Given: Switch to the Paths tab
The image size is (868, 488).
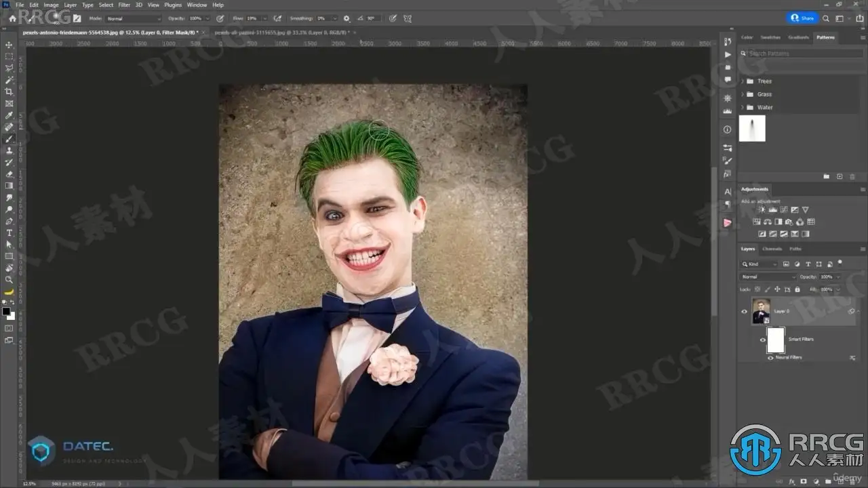Looking at the screenshot, I should click(795, 249).
